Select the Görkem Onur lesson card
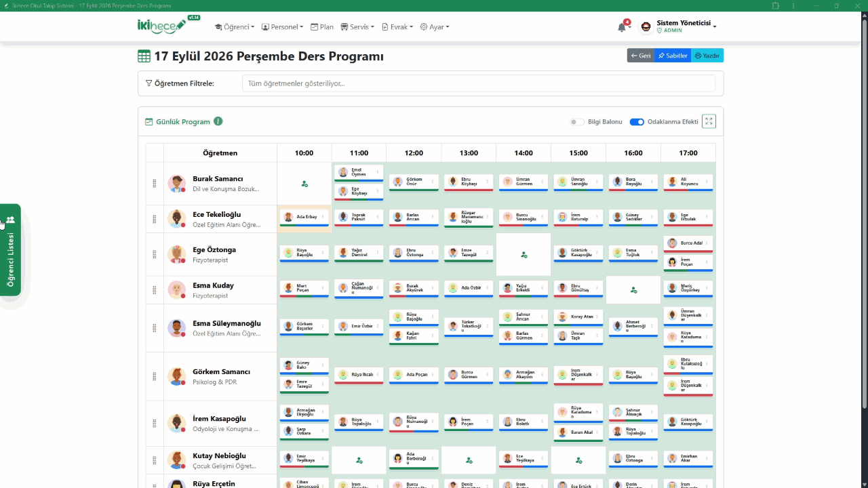868x488 pixels. pos(414,182)
